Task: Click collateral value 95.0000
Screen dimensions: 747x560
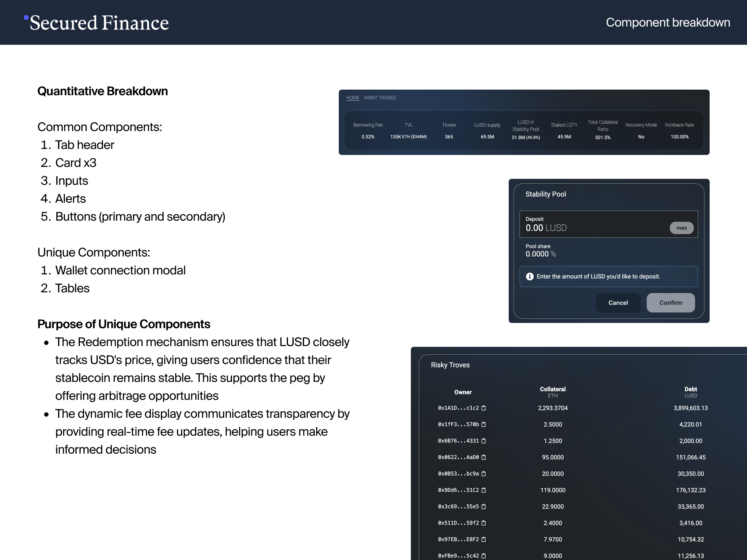Action: click(x=553, y=457)
